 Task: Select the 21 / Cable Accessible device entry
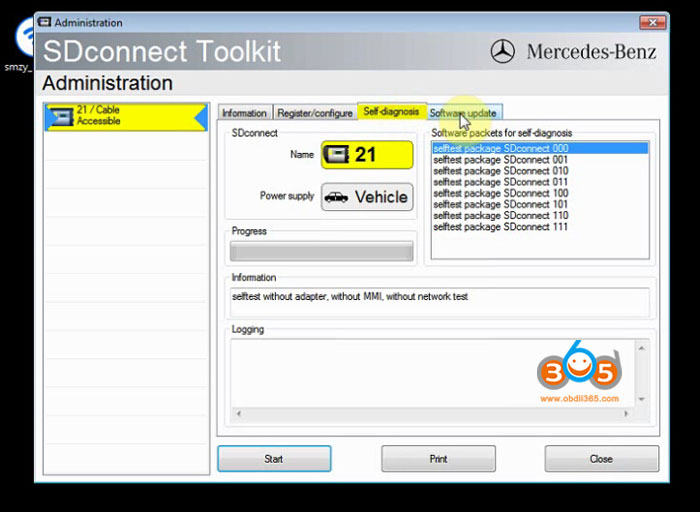click(x=126, y=117)
